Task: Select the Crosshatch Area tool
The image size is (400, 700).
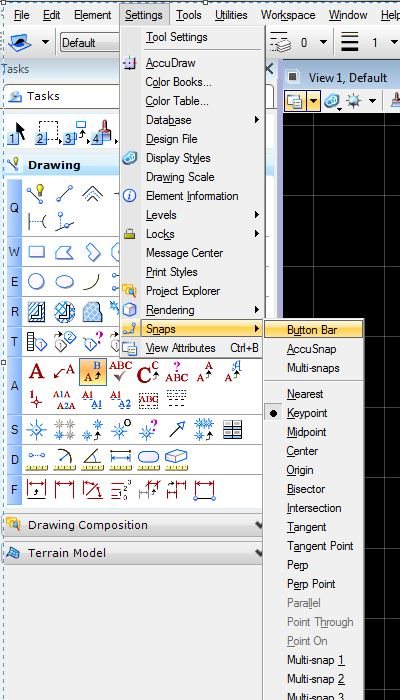Action: 64,312
